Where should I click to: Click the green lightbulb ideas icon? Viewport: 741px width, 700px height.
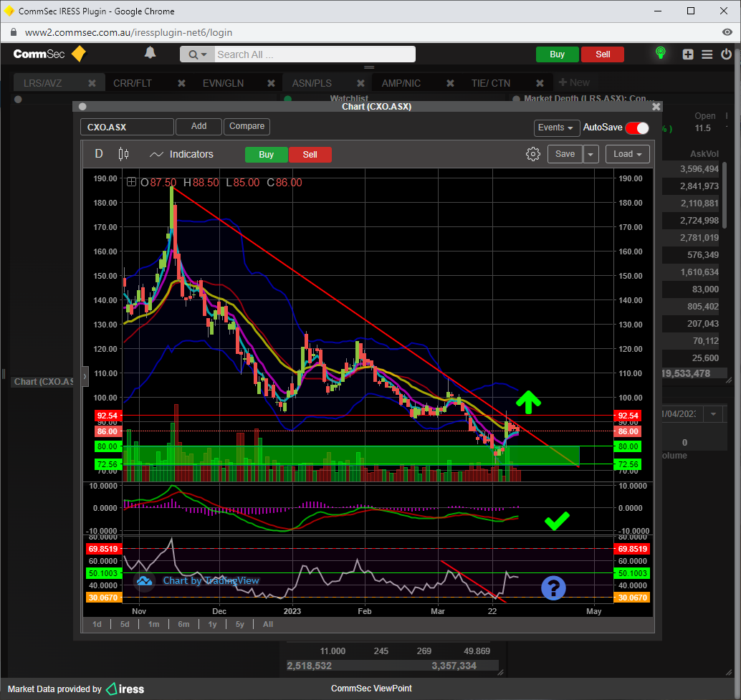(661, 54)
